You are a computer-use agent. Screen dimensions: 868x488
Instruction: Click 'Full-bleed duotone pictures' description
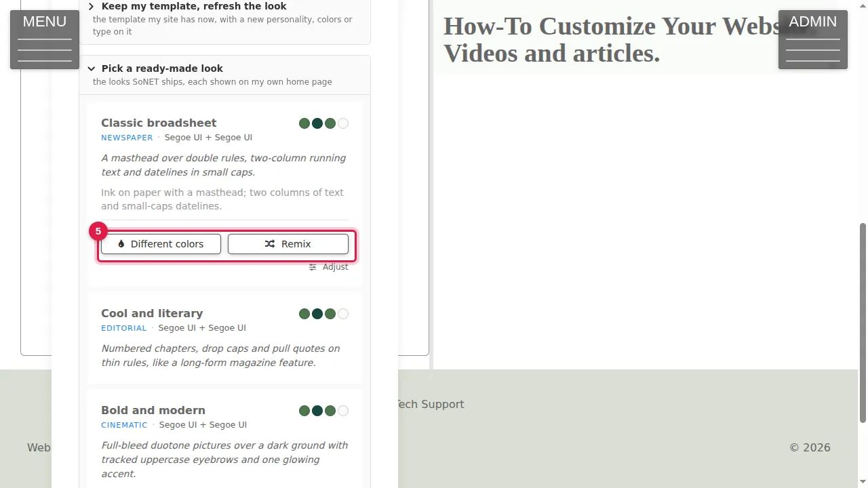224,460
